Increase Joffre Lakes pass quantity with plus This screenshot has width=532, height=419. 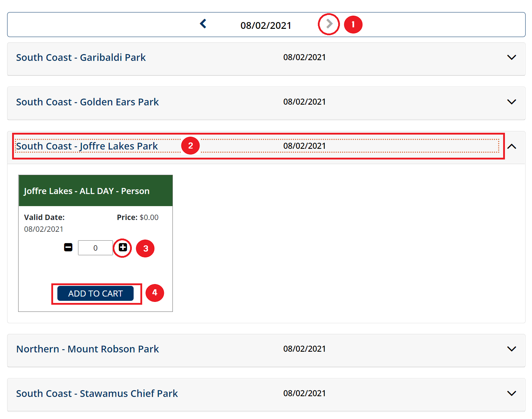123,247
